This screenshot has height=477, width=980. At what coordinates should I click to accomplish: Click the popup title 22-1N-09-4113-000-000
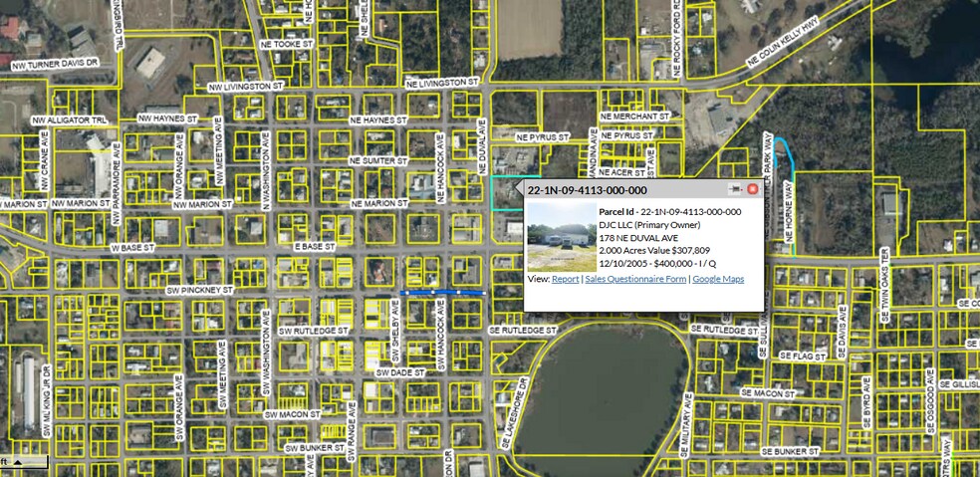click(x=587, y=190)
